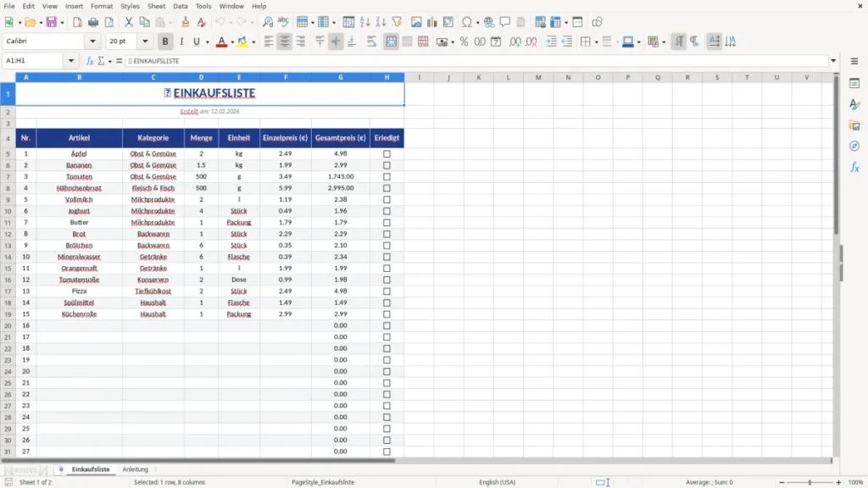Open underline style dropdown arrow

(208, 42)
